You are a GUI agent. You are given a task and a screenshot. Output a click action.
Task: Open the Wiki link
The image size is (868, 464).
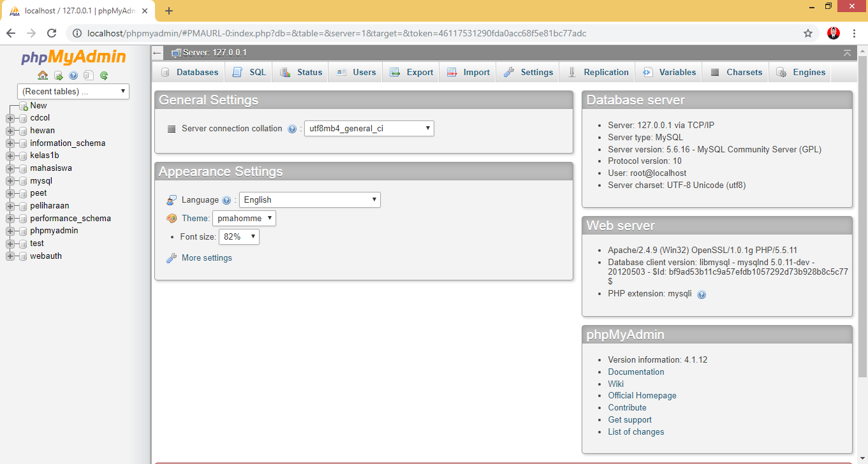615,384
